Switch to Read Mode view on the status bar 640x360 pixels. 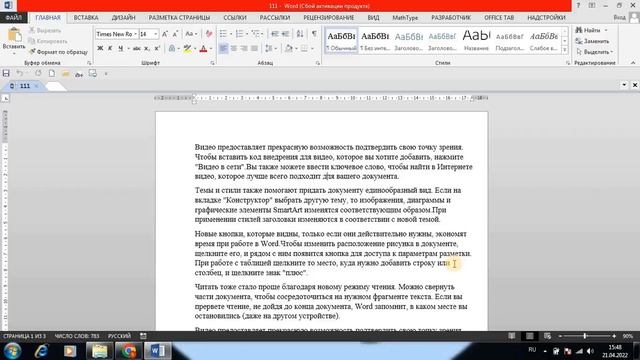(511, 336)
